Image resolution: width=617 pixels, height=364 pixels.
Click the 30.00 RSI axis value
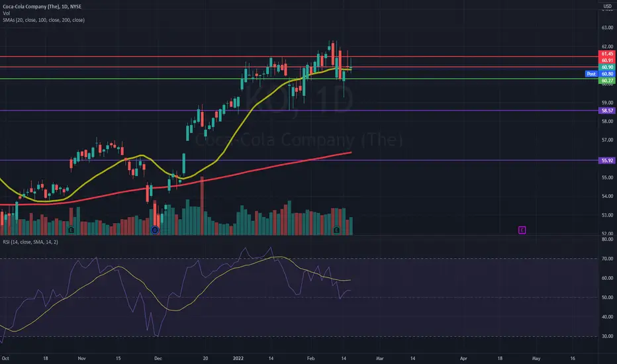607,336
